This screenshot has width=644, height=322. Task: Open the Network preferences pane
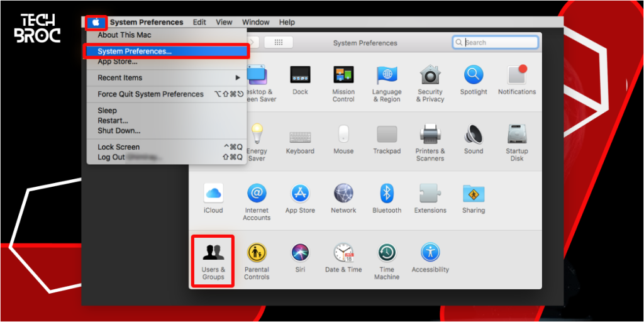click(x=343, y=199)
